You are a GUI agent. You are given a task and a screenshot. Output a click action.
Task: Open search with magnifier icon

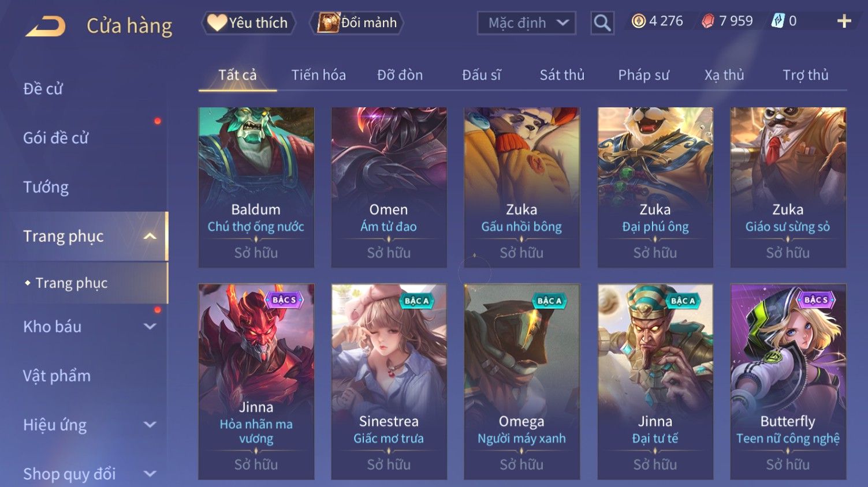[602, 23]
